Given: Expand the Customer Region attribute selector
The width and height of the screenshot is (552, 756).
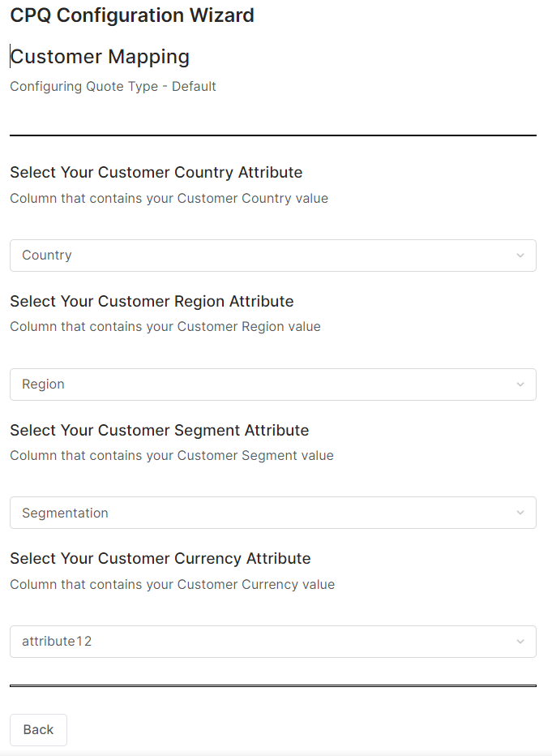Looking at the screenshot, I should pyautogui.click(x=272, y=384).
